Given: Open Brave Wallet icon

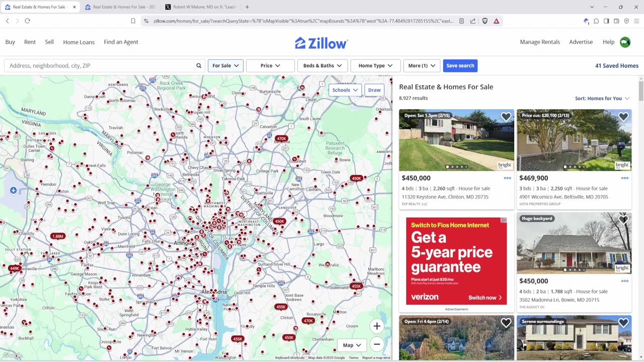Looking at the screenshot, I should point(616,21).
